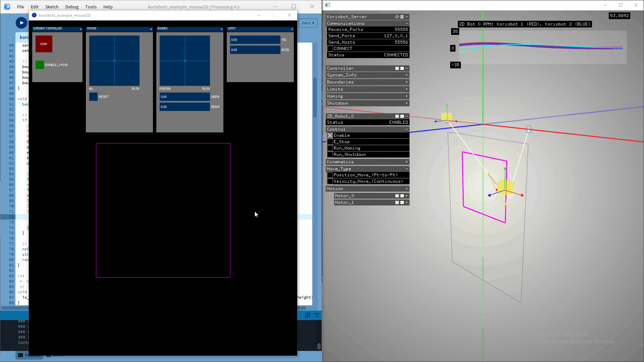
Task: Collapse the Communications section
Action: [407, 23]
